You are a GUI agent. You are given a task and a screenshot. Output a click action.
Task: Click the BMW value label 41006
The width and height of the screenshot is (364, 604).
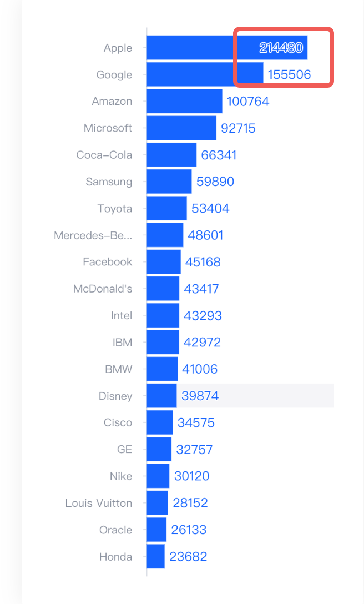click(200, 369)
